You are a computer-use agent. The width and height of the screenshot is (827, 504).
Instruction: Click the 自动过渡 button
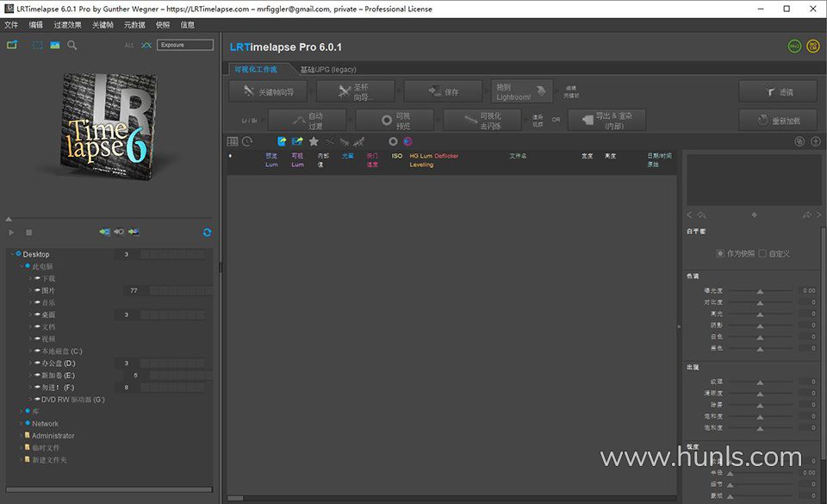308,121
